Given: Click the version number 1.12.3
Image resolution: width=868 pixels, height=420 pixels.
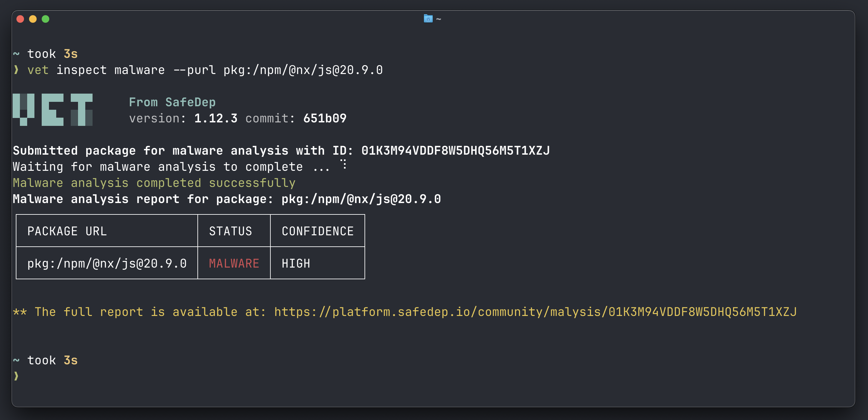Looking at the screenshot, I should point(216,118).
